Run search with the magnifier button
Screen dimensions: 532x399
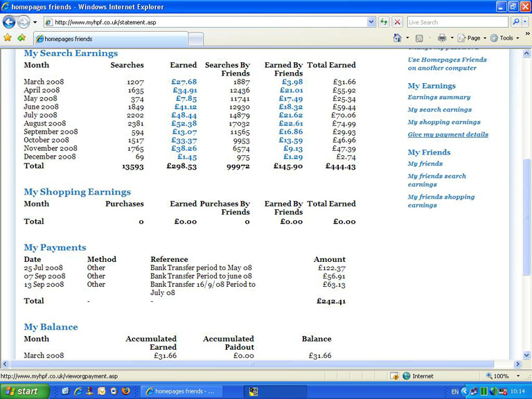coord(515,22)
